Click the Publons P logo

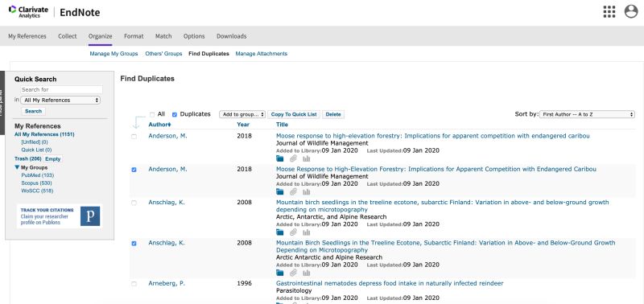pyautogui.click(x=90, y=216)
